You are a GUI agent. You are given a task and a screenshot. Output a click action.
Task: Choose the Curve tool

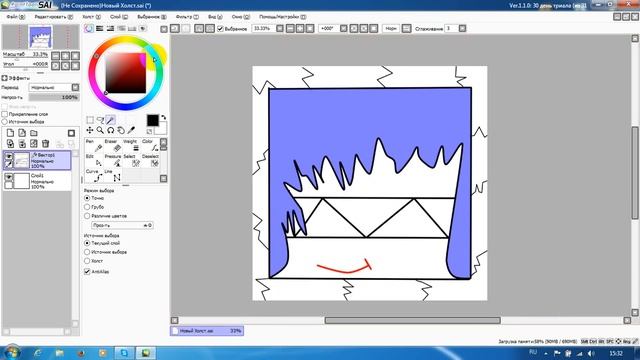(94, 176)
